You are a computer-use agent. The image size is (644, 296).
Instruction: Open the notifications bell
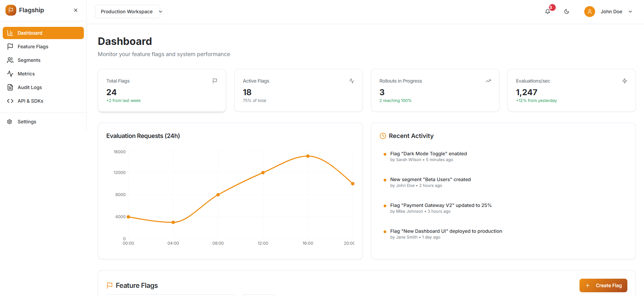click(547, 12)
